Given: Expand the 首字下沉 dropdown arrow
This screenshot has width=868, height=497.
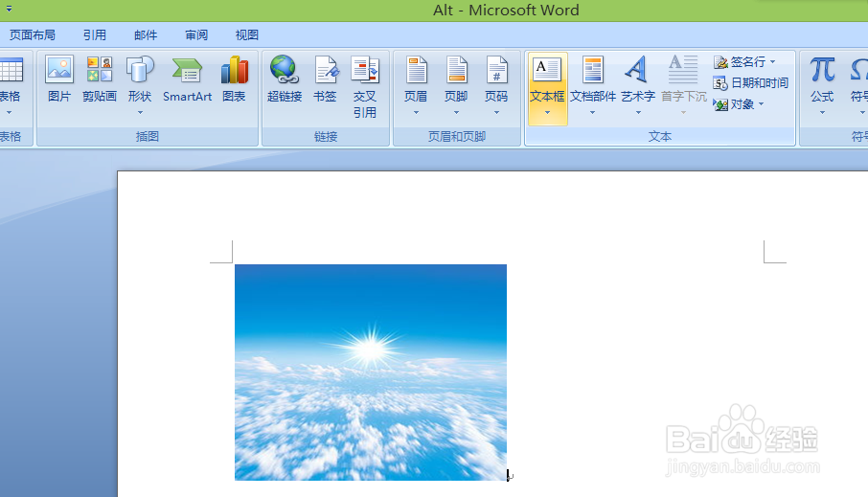Looking at the screenshot, I should pyautogui.click(x=684, y=113).
